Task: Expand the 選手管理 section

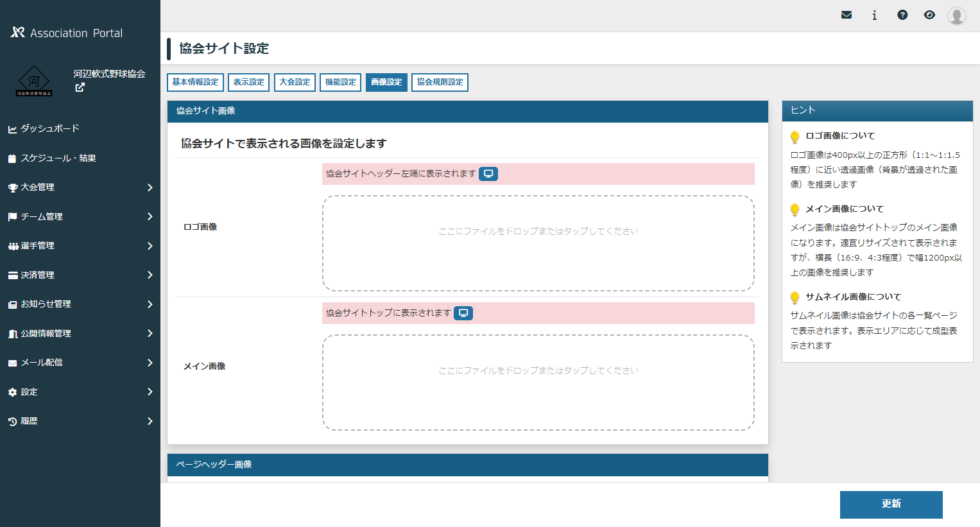Action: (150, 245)
